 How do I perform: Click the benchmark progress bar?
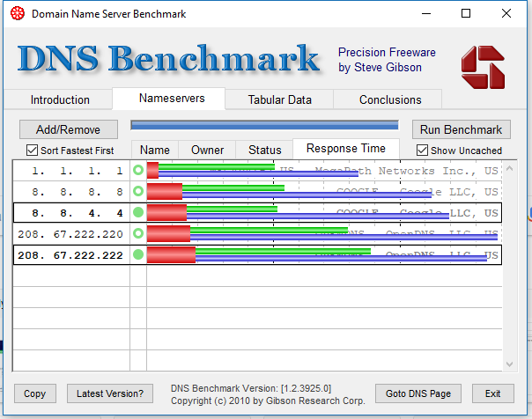(x=264, y=125)
